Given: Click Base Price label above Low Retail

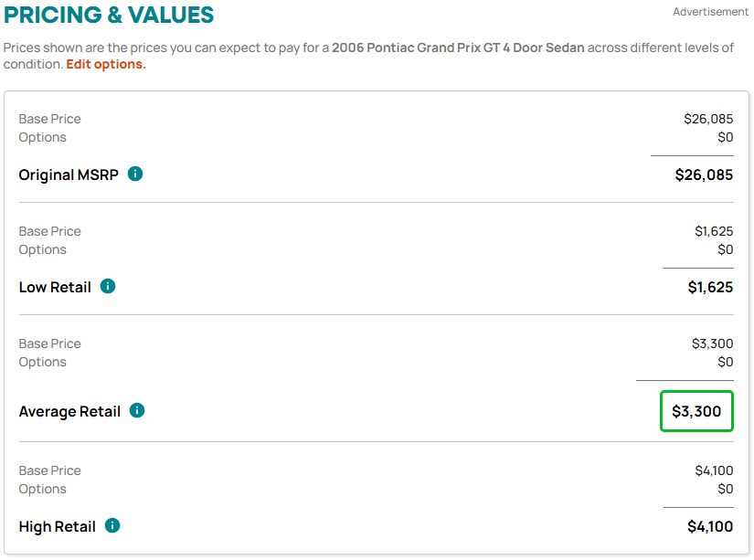Looking at the screenshot, I should tap(49, 231).
